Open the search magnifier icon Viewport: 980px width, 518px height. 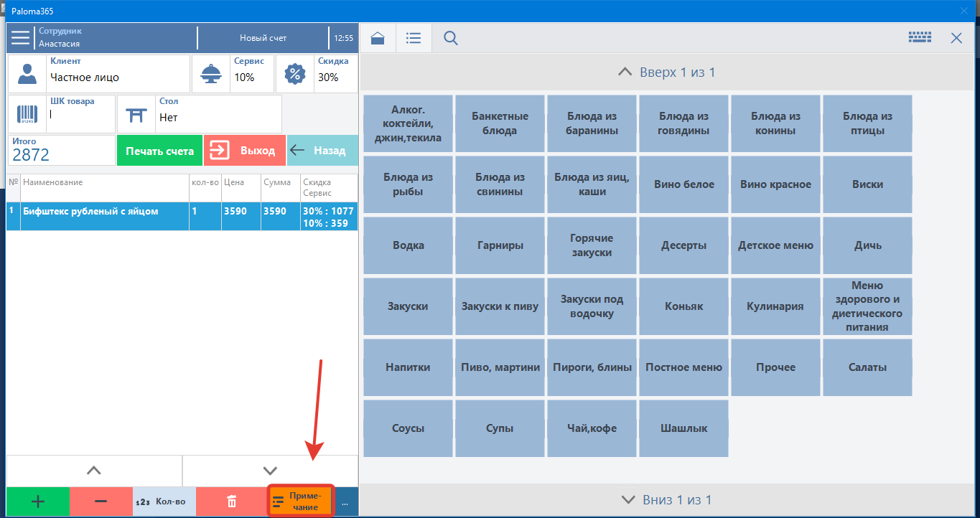tap(451, 38)
